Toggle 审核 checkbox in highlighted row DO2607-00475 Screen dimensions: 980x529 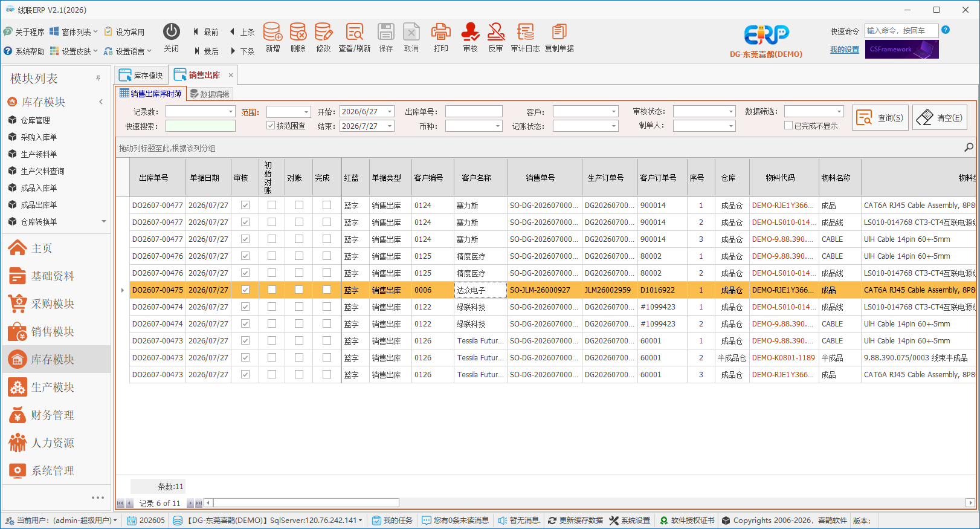(x=245, y=290)
